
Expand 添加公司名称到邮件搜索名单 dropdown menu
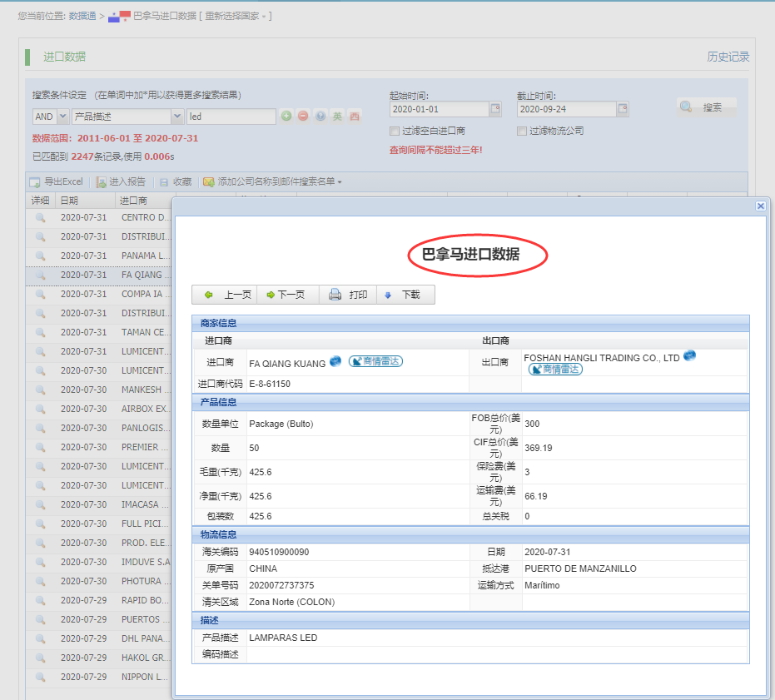(339, 181)
